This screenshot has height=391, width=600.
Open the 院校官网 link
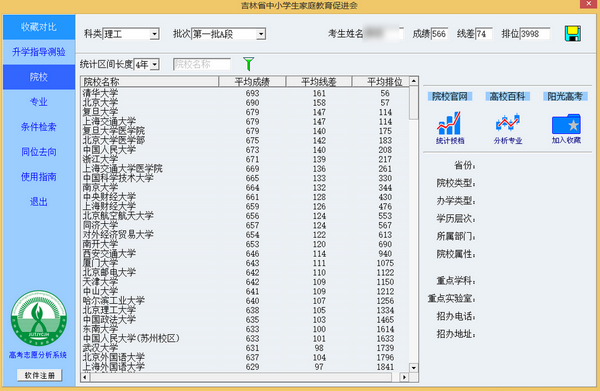tap(450, 96)
